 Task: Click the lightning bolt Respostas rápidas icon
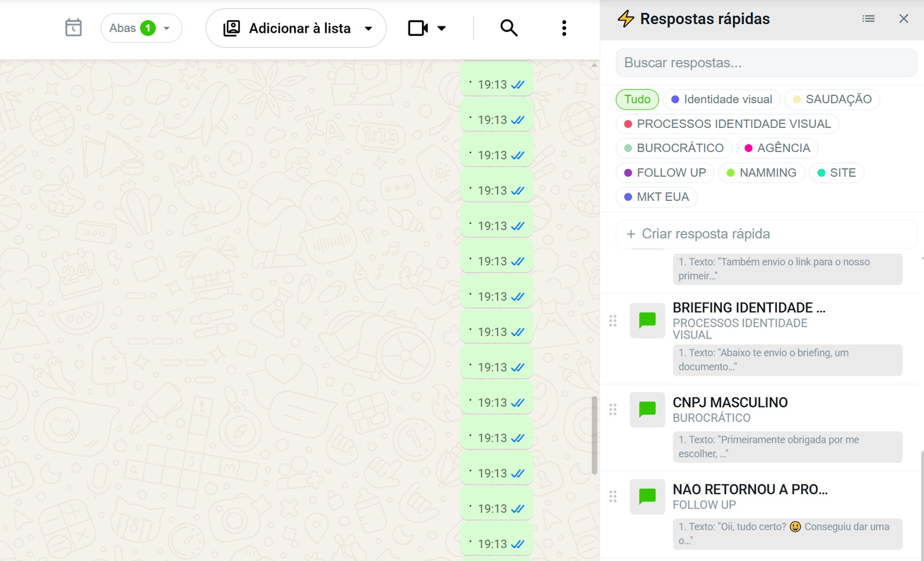(x=626, y=18)
